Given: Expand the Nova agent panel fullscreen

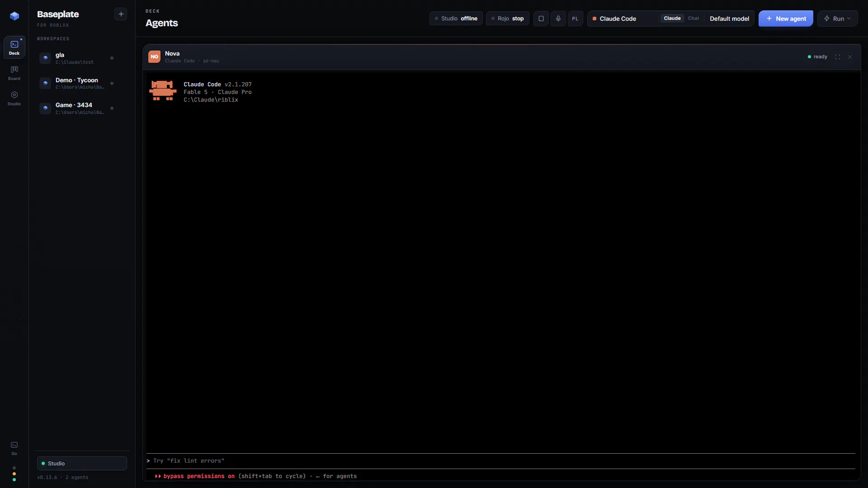Looking at the screenshot, I should (x=838, y=57).
